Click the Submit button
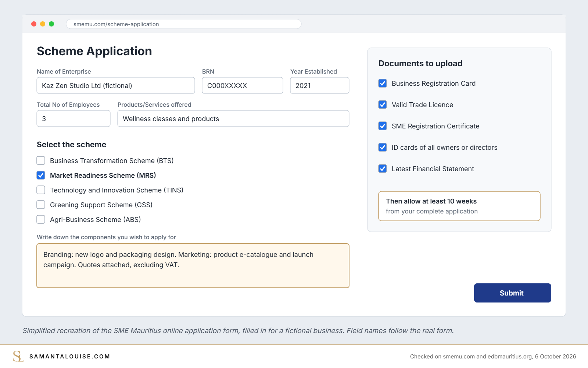 512,293
